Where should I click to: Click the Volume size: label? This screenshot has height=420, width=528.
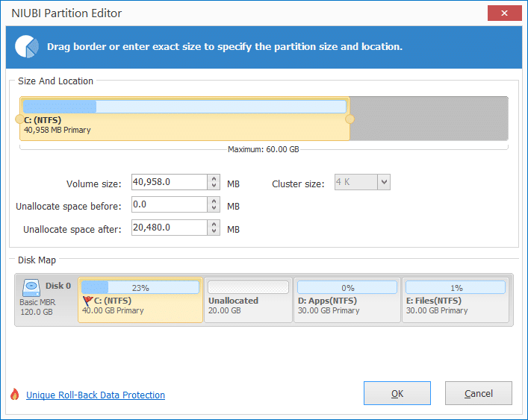[x=93, y=184]
